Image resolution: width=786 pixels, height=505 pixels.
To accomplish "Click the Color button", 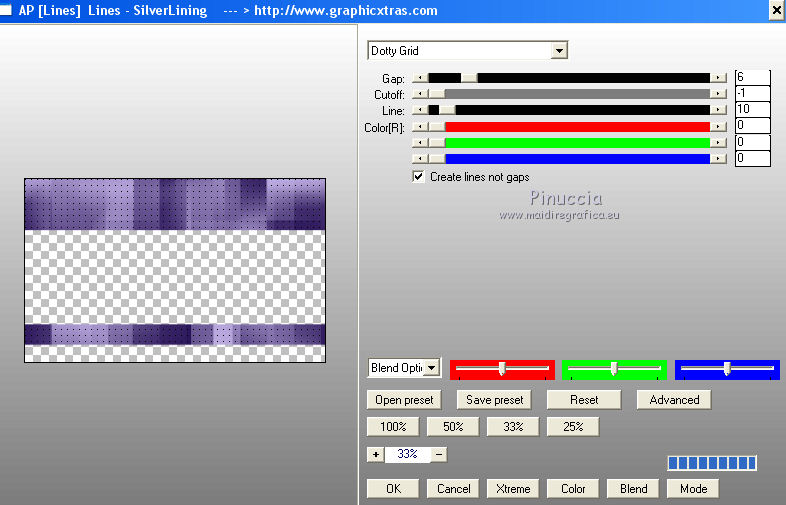I will pos(573,488).
